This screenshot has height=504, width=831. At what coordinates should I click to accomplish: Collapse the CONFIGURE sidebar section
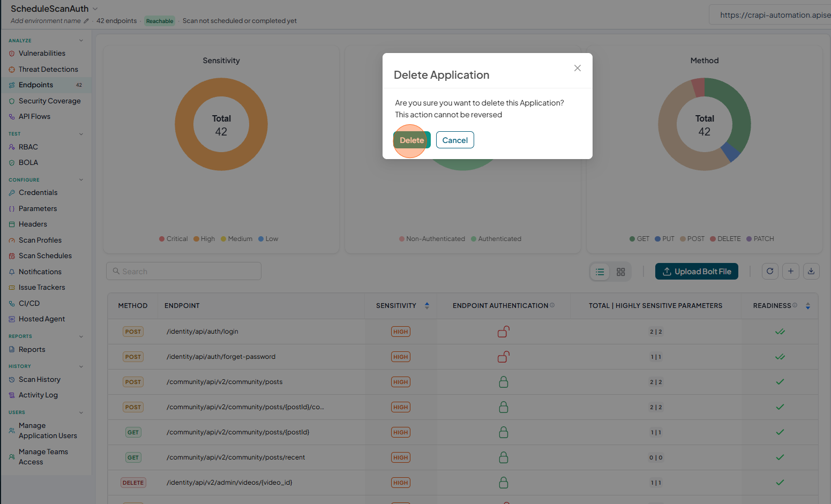click(x=81, y=180)
